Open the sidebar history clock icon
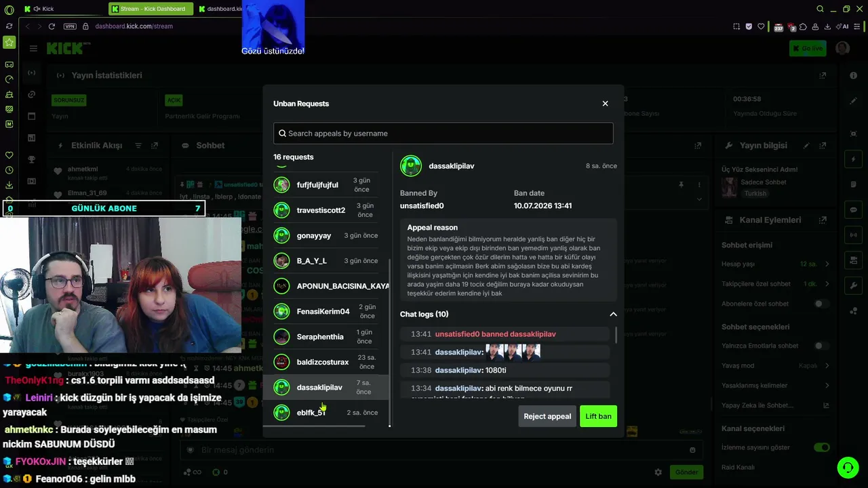Viewport: 868px width, 488px height. [x=9, y=170]
